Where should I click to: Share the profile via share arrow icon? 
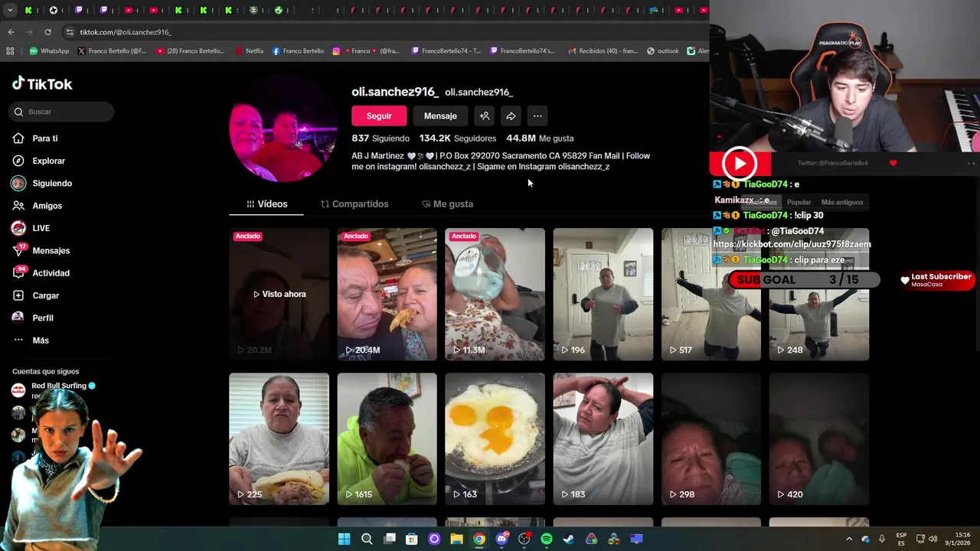coord(511,116)
